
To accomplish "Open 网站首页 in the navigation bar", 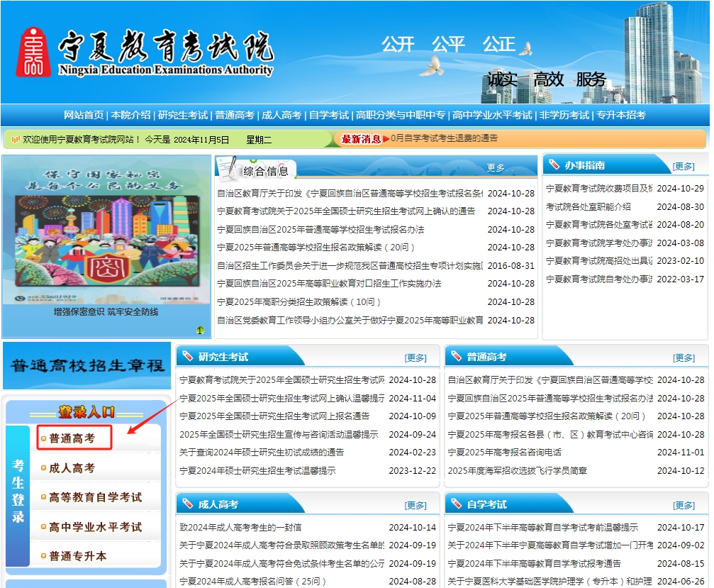I will [x=84, y=115].
